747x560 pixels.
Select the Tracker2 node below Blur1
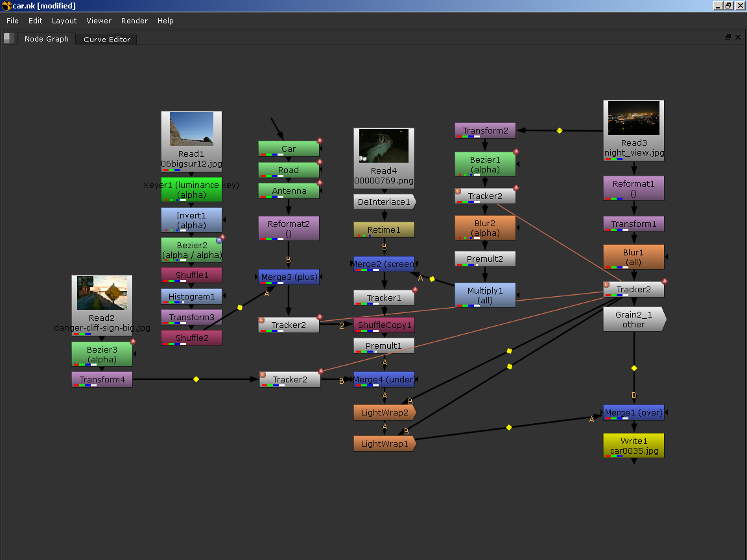(x=634, y=290)
